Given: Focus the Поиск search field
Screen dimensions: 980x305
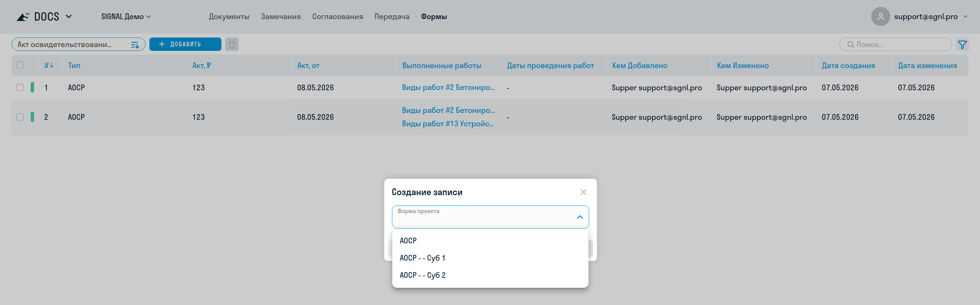Looking at the screenshot, I should point(895,44).
